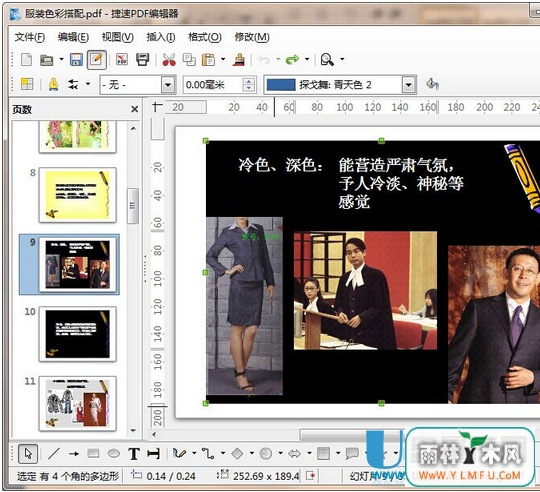Select the Text tool (T) icon
Image resolution: width=540 pixels, height=492 pixels.
point(134,454)
